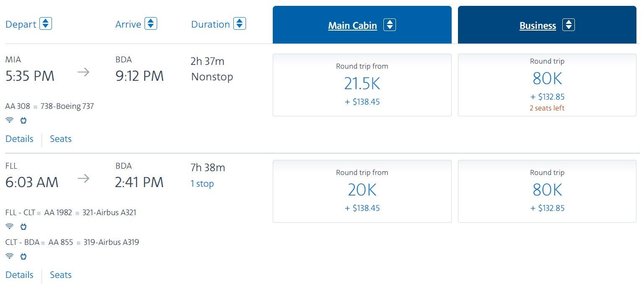Open the Business column tab
Screen dimensions: 644x288
pyautogui.click(x=538, y=26)
